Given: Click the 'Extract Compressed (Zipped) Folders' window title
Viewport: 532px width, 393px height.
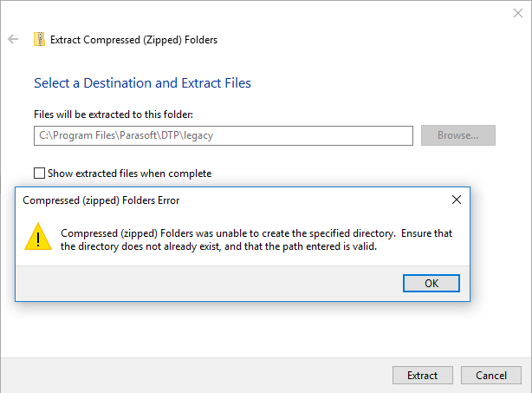Looking at the screenshot, I should pos(133,40).
